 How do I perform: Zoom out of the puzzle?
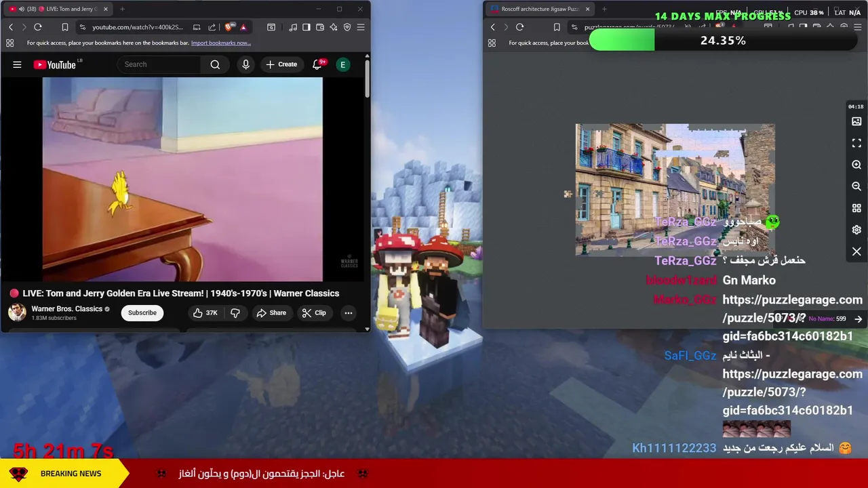pyautogui.click(x=856, y=186)
